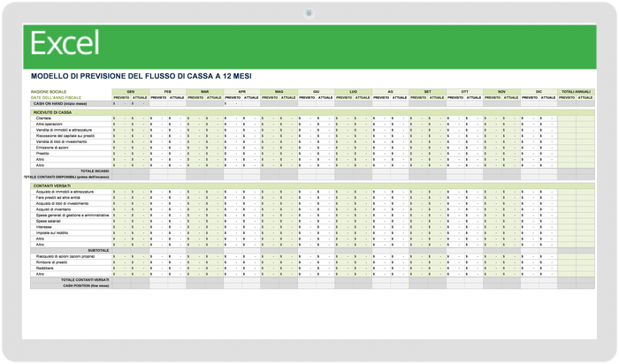This screenshot has height=364, width=619.
Task: Select the 'Totali annuali' column header
Action: pos(576,92)
